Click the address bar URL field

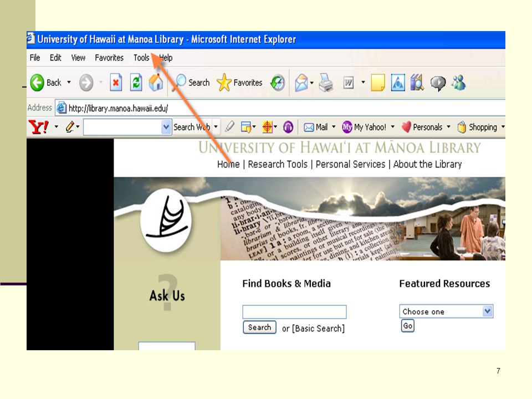click(280, 108)
